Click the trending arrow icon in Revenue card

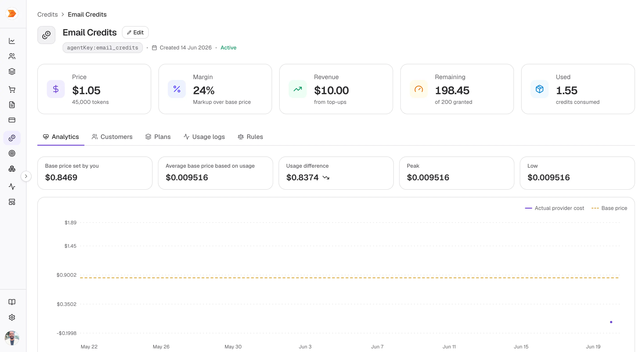(x=297, y=89)
